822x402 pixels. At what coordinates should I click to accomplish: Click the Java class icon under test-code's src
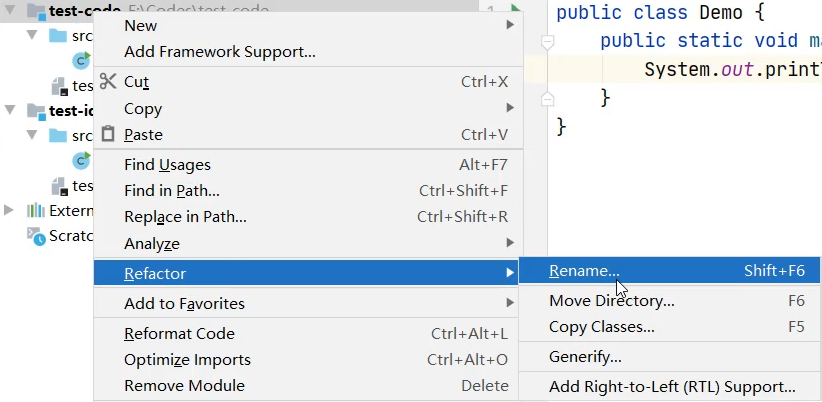tap(80, 61)
